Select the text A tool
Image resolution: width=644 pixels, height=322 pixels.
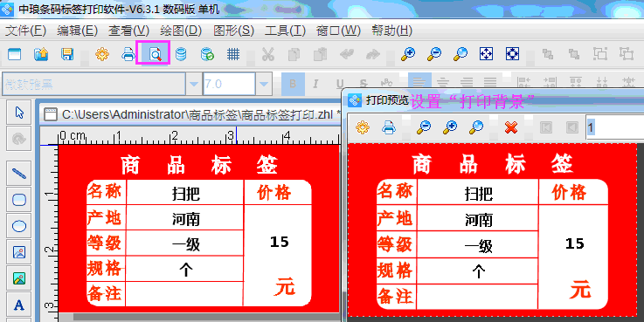pos(19,305)
